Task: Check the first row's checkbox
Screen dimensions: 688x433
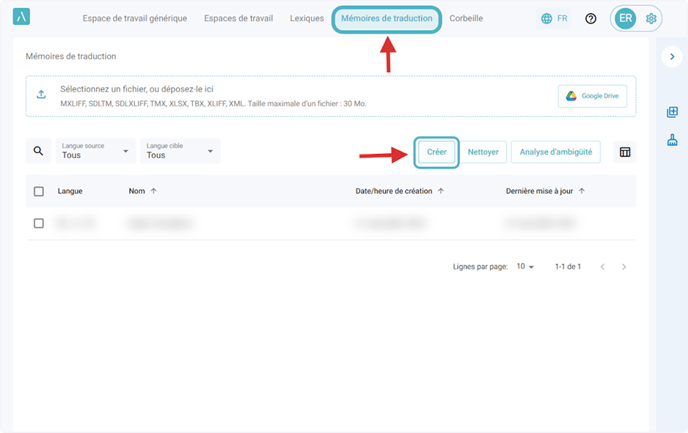Action: point(39,223)
